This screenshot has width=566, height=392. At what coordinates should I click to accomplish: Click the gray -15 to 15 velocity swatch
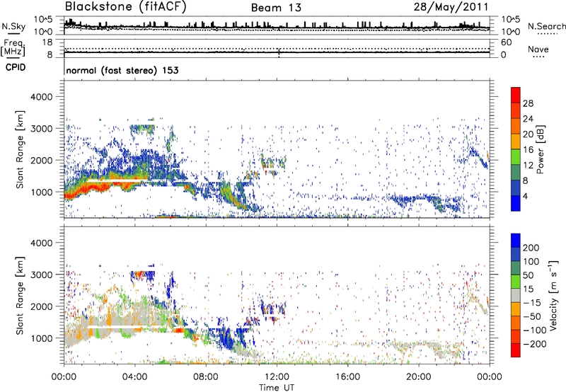click(516, 295)
